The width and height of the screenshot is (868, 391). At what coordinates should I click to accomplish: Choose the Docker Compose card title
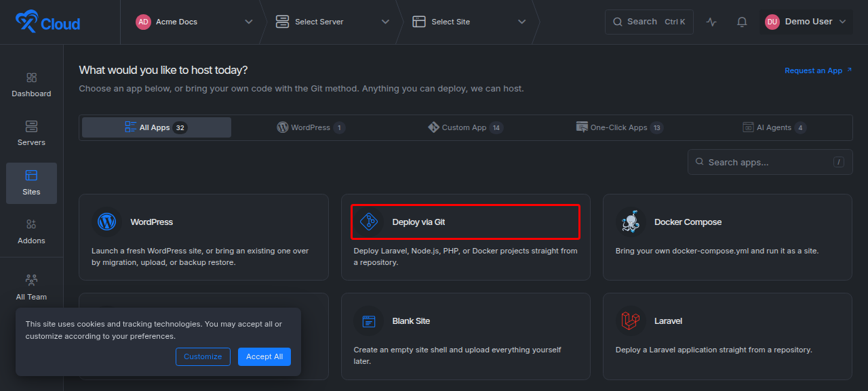[x=688, y=222]
